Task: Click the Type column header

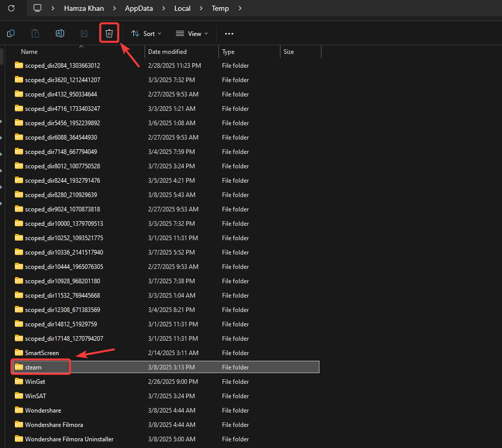Action: point(228,52)
